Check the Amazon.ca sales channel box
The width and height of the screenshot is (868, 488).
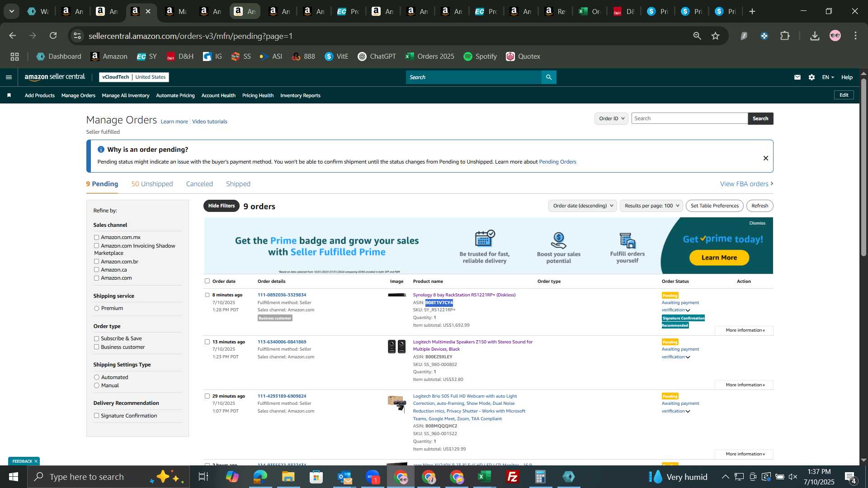click(96, 270)
